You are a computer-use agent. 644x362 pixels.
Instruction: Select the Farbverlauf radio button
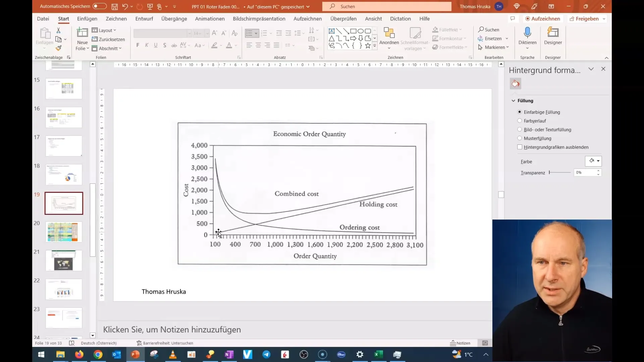pyautogui.click(x=520, y=121)
